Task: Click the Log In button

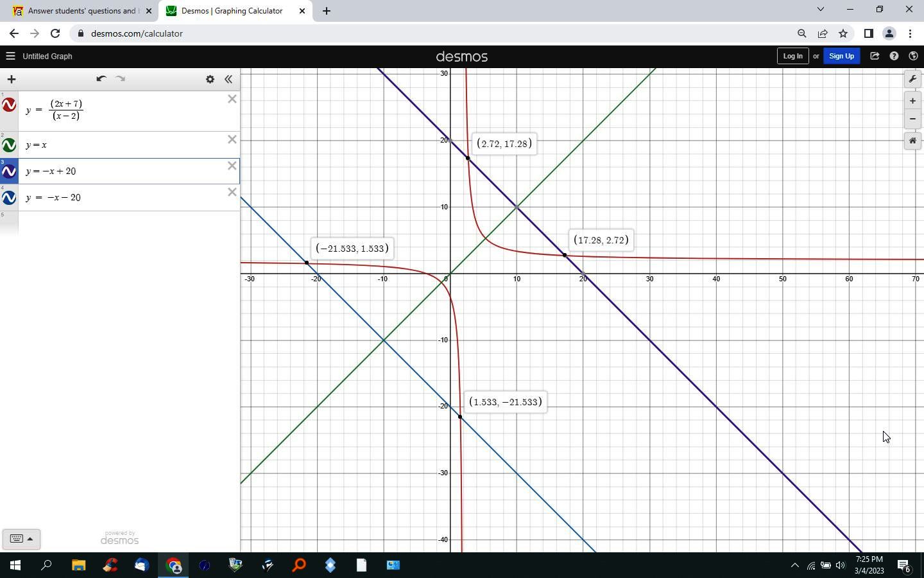Action: [x=792, y=56]
